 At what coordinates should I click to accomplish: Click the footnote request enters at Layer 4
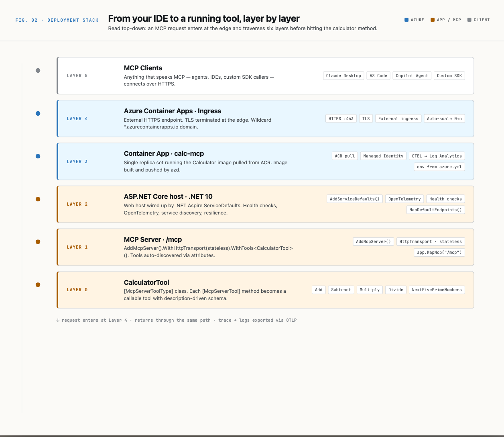[177, 320]
